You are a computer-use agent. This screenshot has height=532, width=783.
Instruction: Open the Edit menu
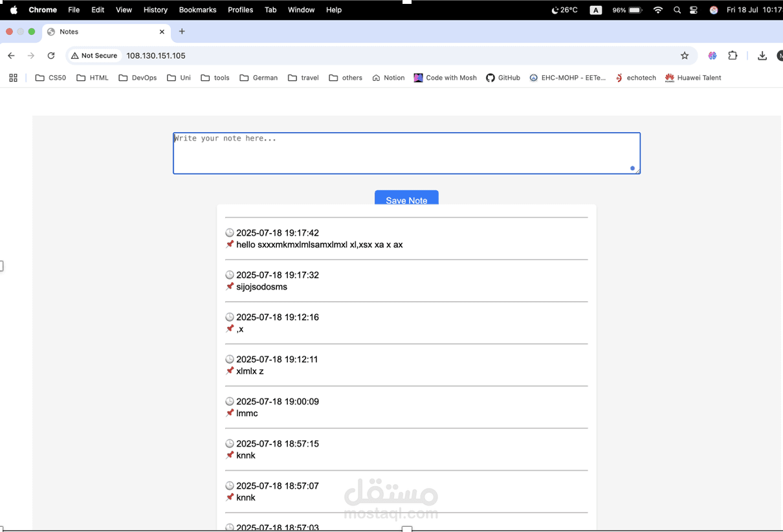click(98, 10)
